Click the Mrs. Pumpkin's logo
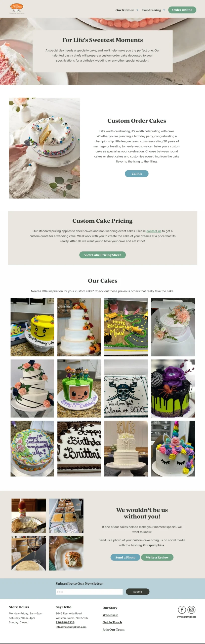Screen dimensions: 205x644 tap(17, 9)
